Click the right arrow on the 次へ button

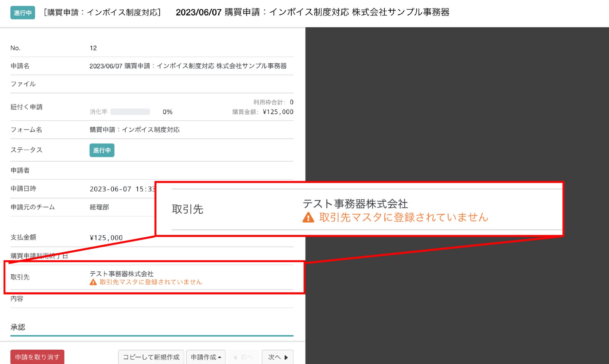click(x=286, y=357)
